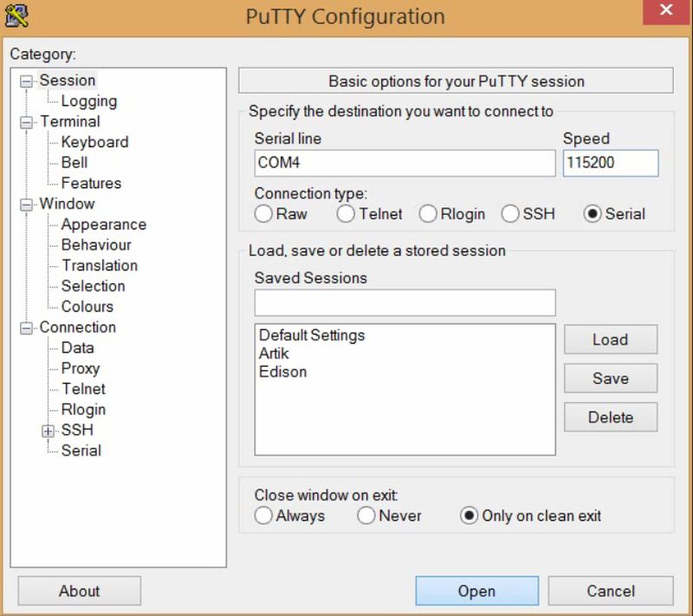Image resolution: width=693 pixels, height=616 pixels.
Task: Navigate to the Keyboard settings
Action: tap(94, 141)
